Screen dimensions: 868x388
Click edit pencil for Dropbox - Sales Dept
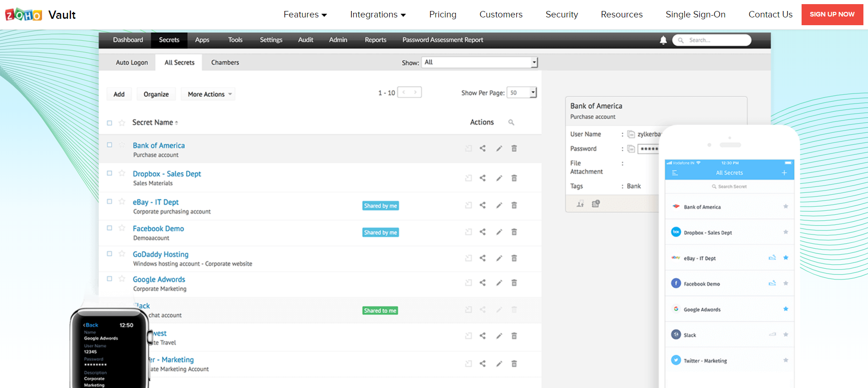click(x=499, y=178)
